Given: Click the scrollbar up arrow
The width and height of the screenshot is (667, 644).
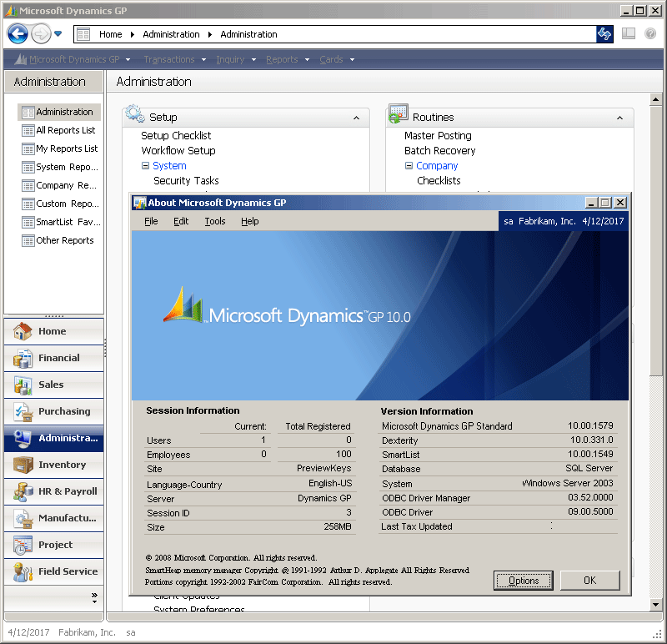Looking at the screenshot, I should (x=655, y=99).
